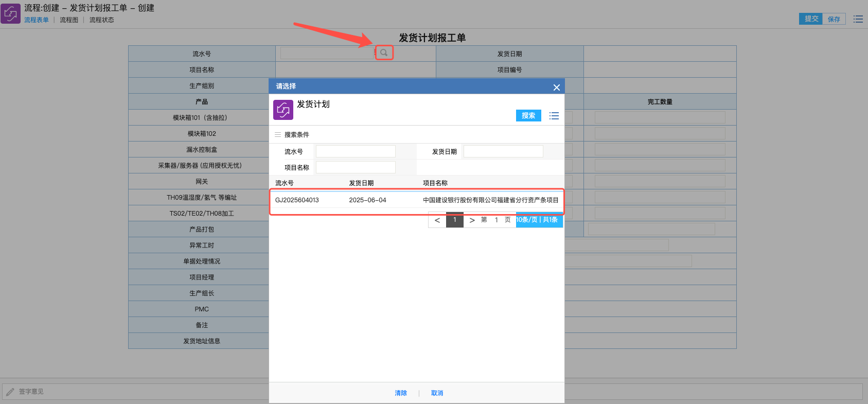Click the magnifier lookup icon beside 流水号

(384, 52)
